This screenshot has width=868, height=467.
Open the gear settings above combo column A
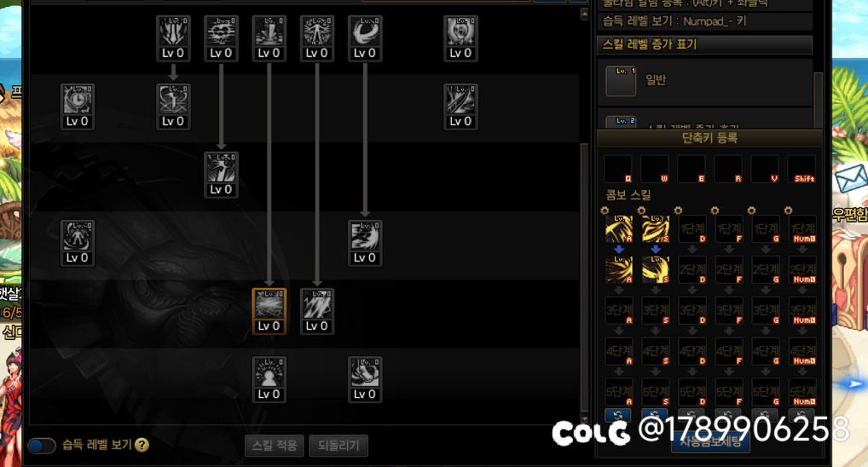click(x=605, y=210)
